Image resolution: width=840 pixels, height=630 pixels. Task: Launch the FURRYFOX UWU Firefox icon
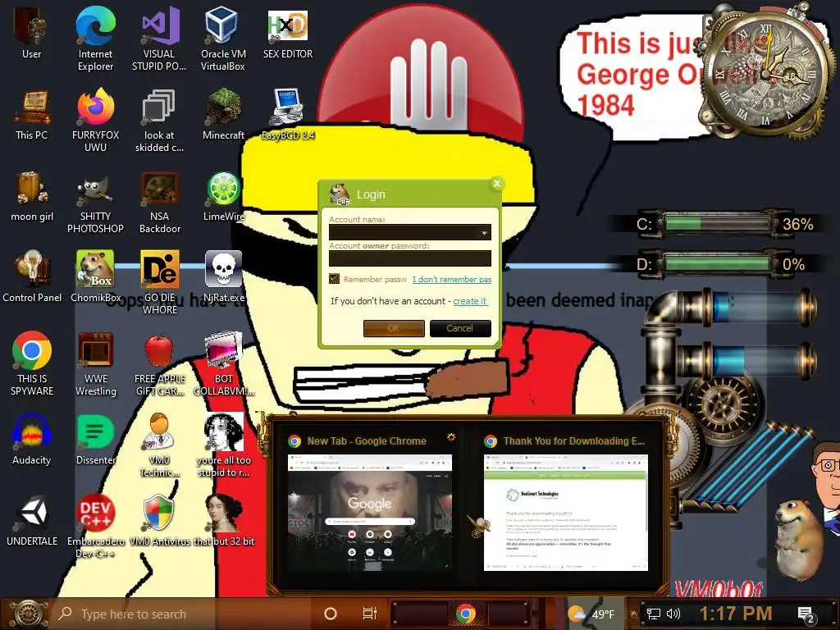pos(95,121)
